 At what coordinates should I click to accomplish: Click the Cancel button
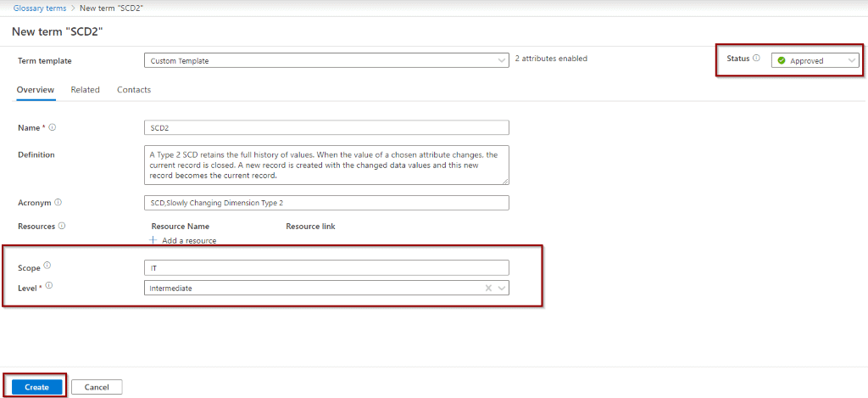97,387
